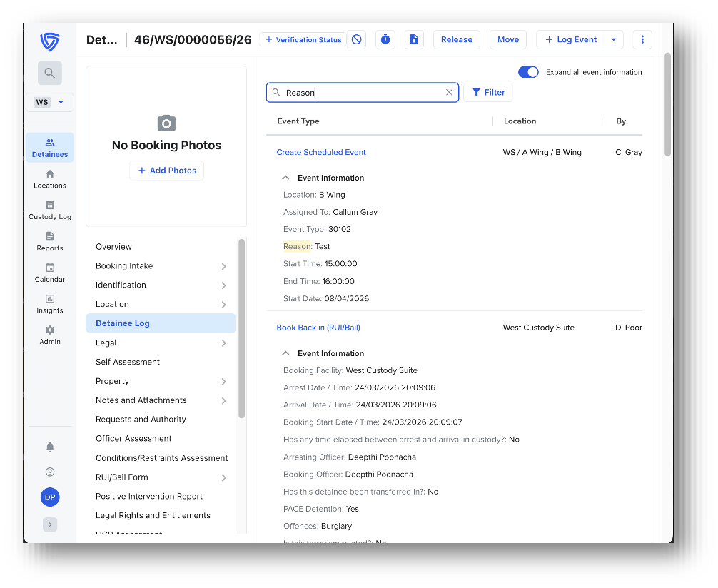Click the Log Event button

[x=570, y=39]
